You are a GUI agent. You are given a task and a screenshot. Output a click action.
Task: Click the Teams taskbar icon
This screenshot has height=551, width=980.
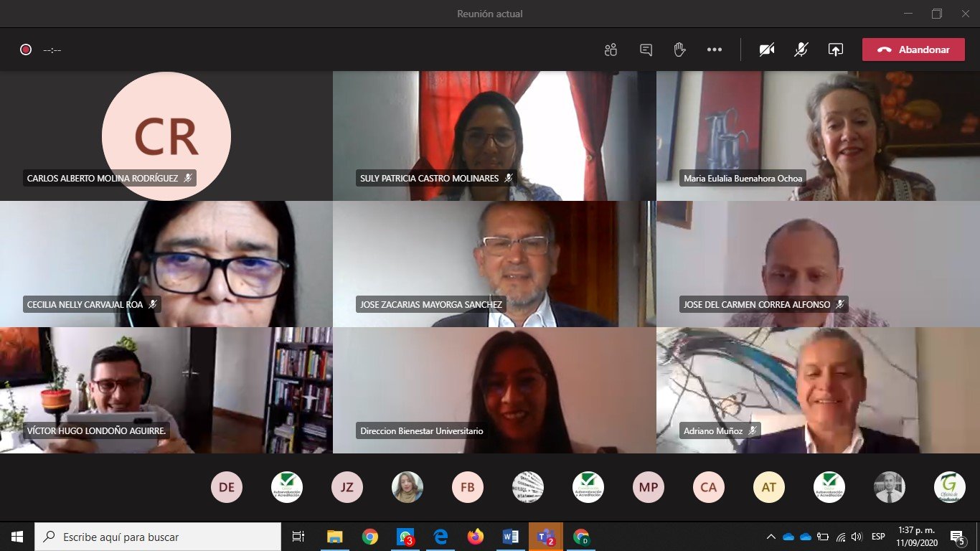point(546,537)
